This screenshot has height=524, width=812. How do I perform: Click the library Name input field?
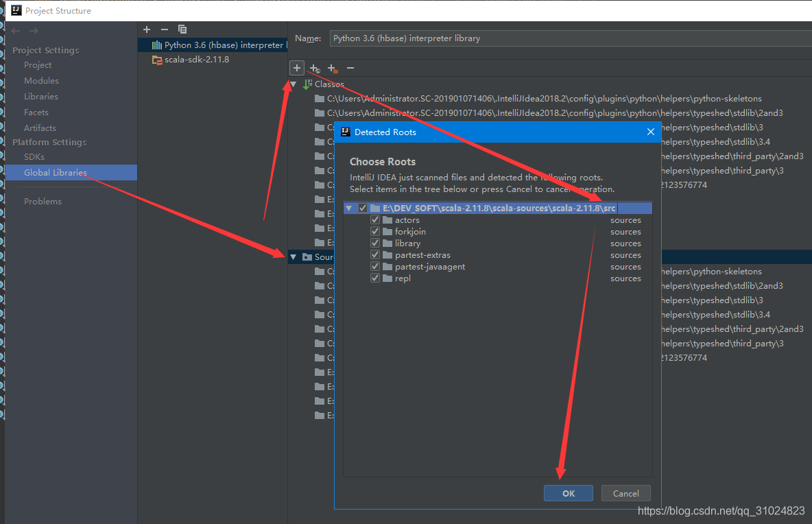(x=571, y=38)
